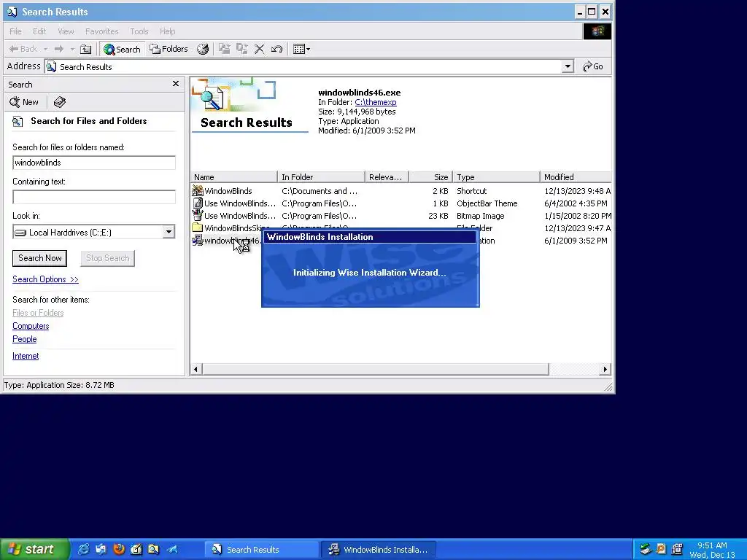Viewport: 747px width, 560px height.
Task: Click the horizontal scrollbar left arrow
Action: pyautogui.click(x=196, y=369)
